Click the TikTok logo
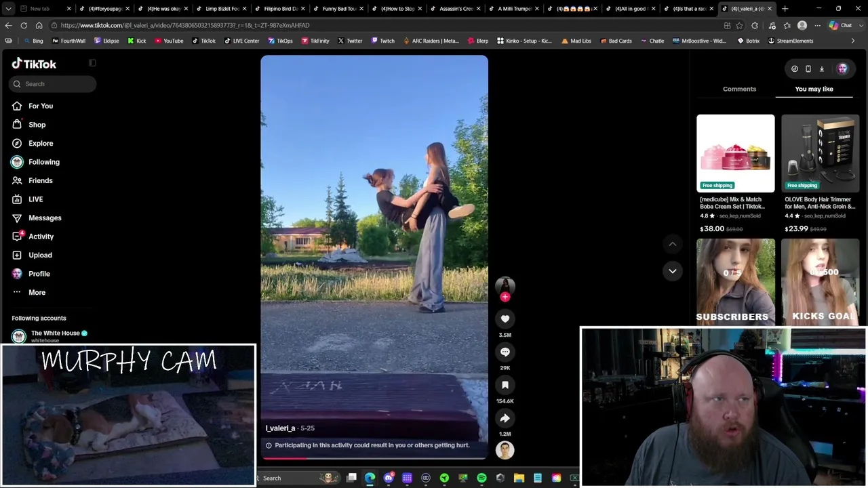This screenshot has height=488, width=868. pyautogui.click(x=34, y=64)
